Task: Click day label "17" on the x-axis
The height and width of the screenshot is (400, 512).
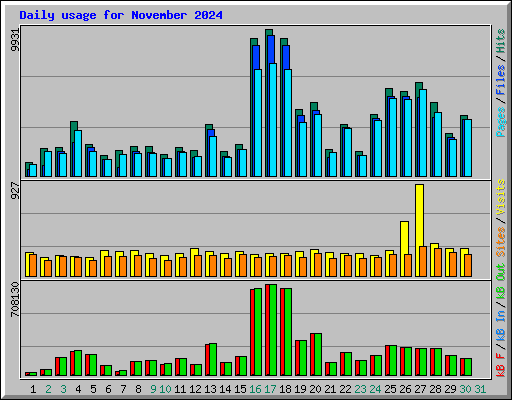Action: (x=270, y=389)
